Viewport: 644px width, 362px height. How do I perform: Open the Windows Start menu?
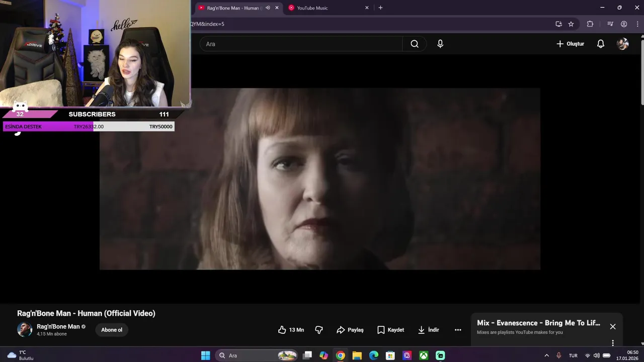tap(206, 355)
